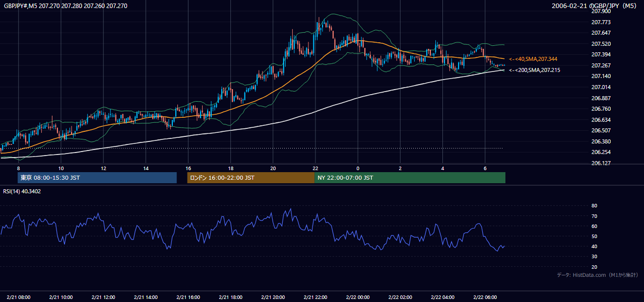Image resolution: width=644 pixels, height=302 pixels.
Task: Click RSI scale value 80
Action: [594, 206]
